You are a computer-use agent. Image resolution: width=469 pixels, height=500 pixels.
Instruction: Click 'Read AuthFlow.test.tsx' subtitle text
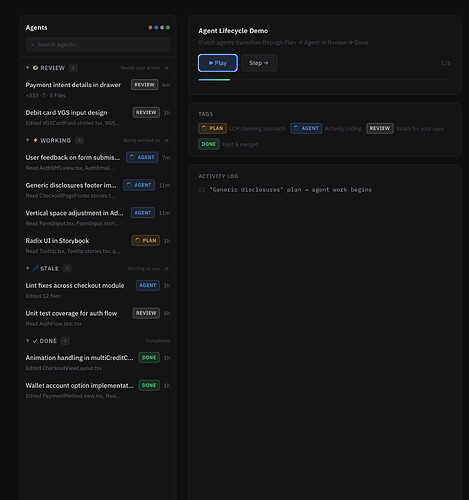(x=53, y=324)
